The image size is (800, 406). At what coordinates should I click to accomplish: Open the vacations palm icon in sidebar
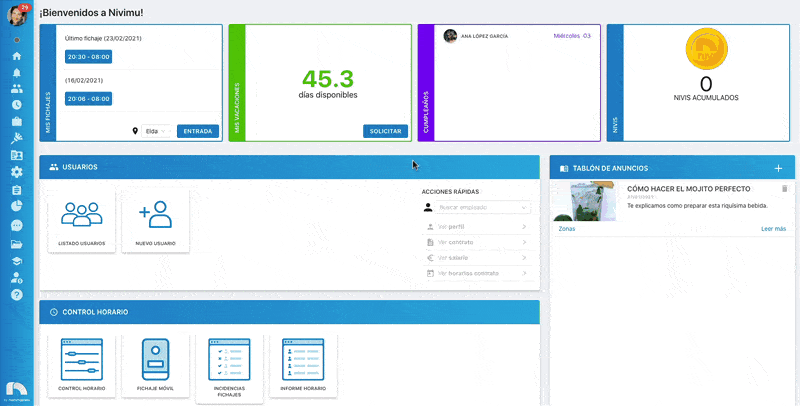pos(16,138)
